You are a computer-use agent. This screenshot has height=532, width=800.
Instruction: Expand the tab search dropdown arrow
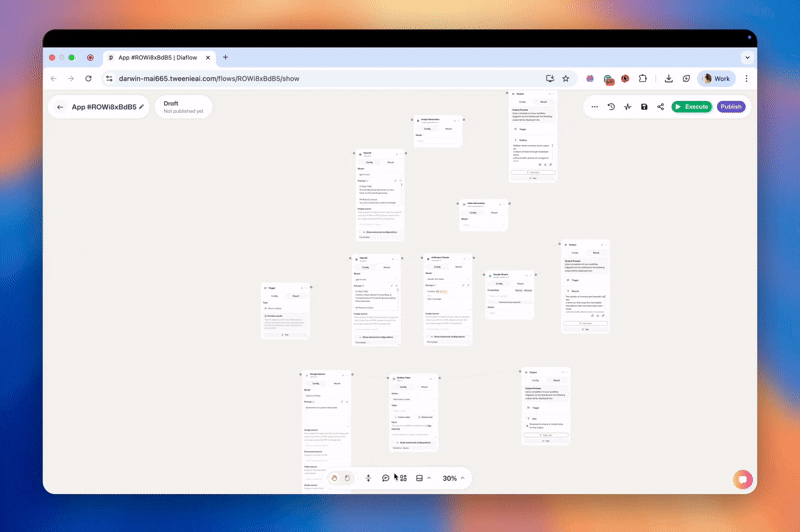(x=747, y=58)
